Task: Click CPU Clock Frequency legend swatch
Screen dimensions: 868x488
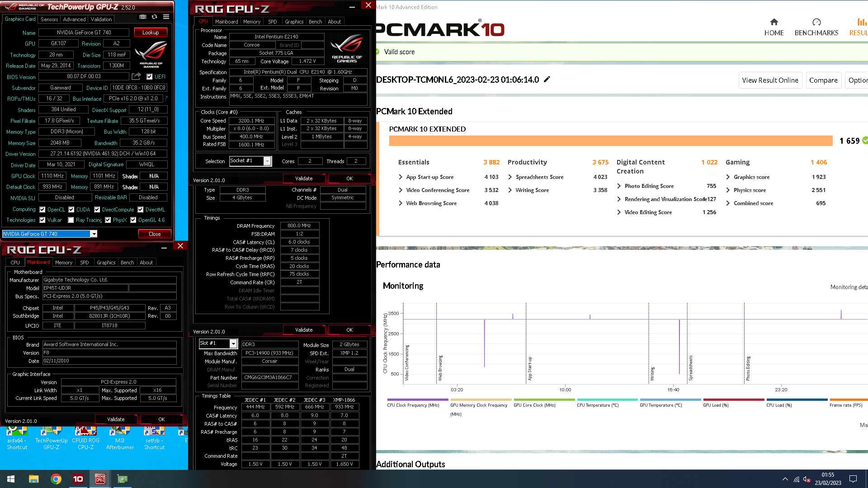Action: pos(418,400)
